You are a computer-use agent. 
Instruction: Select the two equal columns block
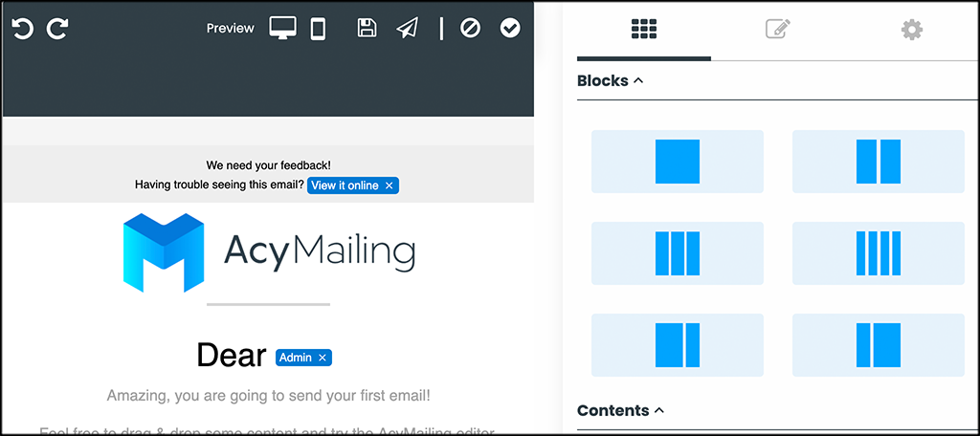pyautogui.click(x=879, y=162)
